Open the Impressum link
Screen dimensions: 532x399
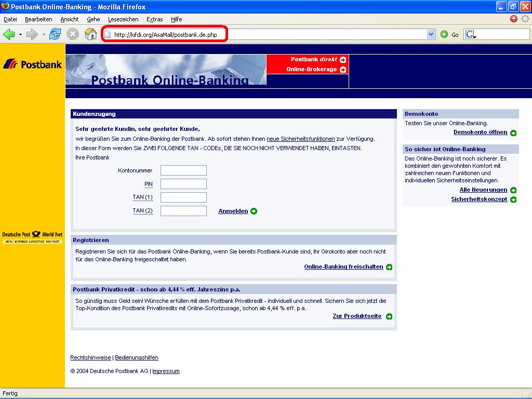[x=166, y=371]
